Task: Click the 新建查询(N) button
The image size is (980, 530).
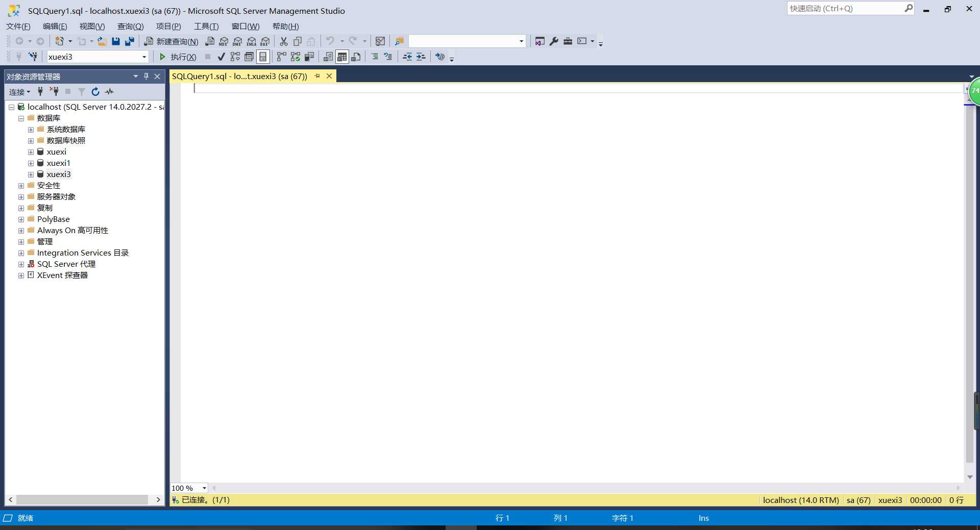Action: (x=171, y=41)
